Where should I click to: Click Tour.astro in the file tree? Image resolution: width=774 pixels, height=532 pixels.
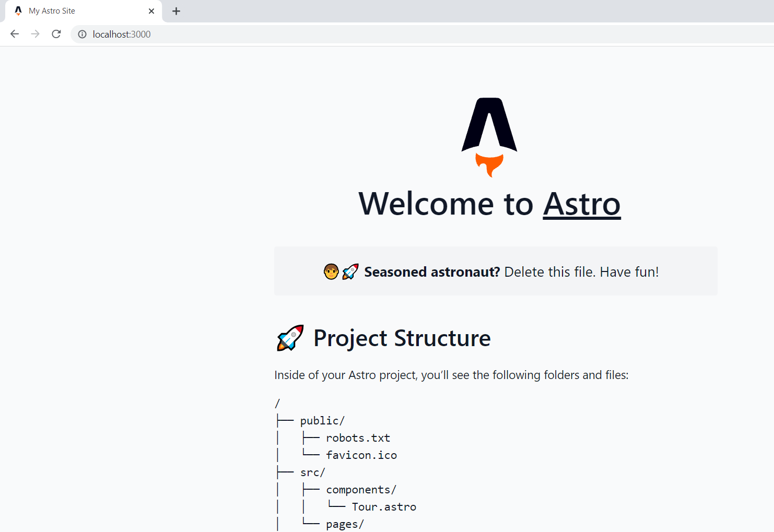384,506
